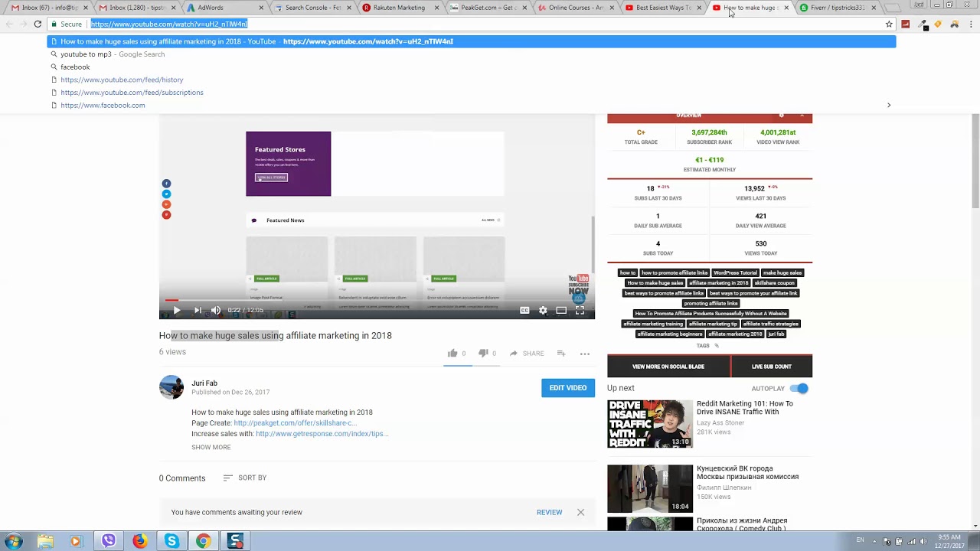Screen dimensions: 980x551
Task: Click the EDIT VIDEO button
Action: 568,388
